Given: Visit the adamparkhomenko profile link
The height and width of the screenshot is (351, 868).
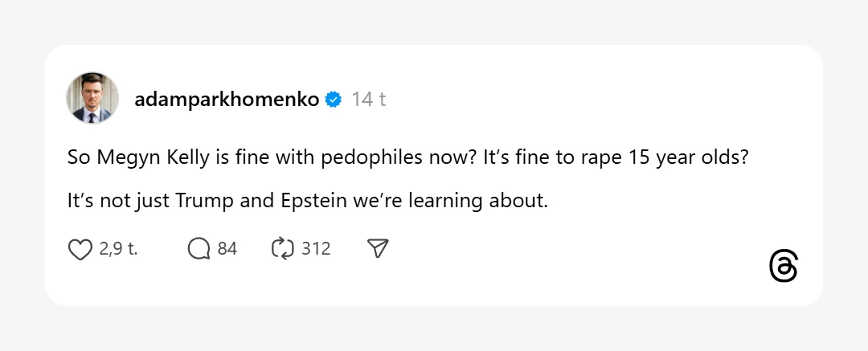Looking at the screenshot, I should 227,100.
